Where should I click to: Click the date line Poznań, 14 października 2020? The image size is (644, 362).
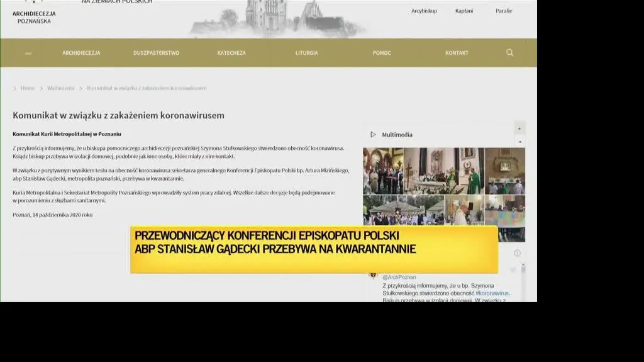[53, 215]
